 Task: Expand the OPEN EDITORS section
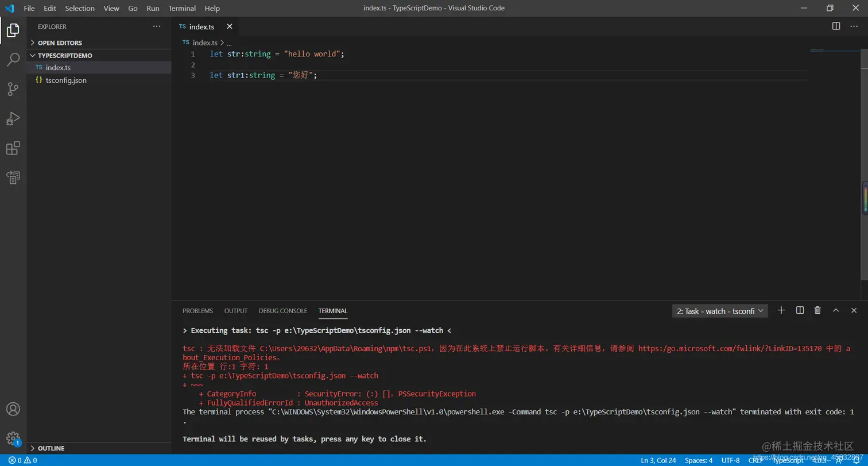99,43
